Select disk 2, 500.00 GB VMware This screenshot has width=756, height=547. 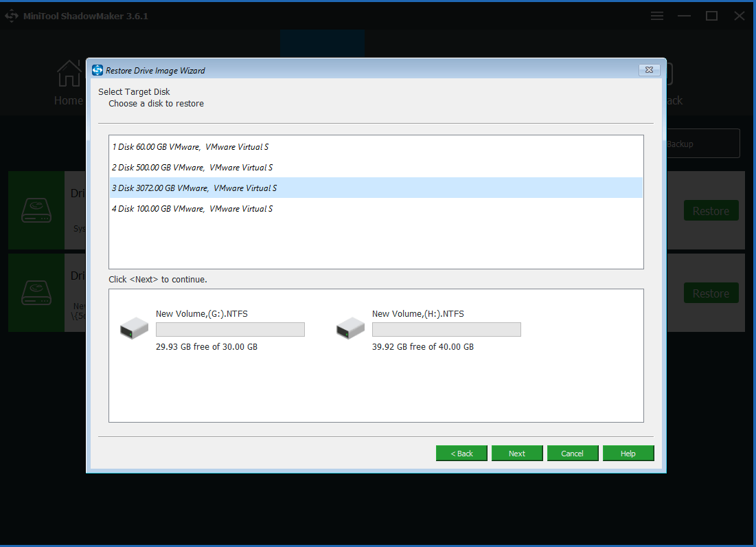376,168
